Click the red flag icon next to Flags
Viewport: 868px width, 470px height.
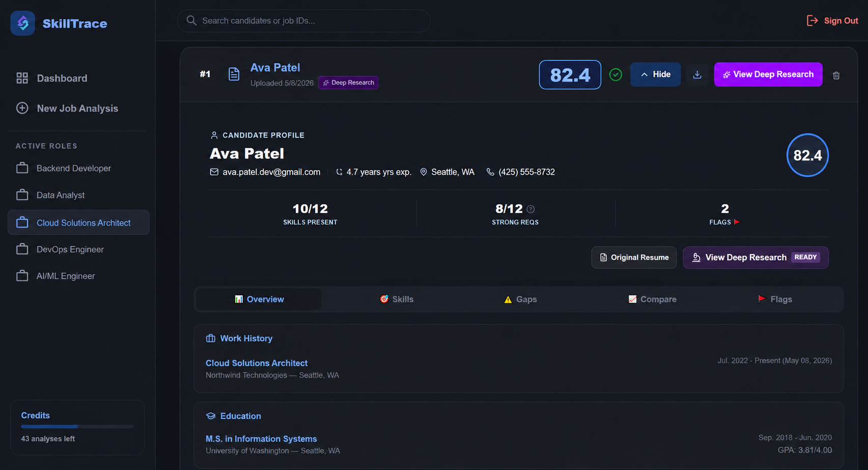tap(737, 222)
